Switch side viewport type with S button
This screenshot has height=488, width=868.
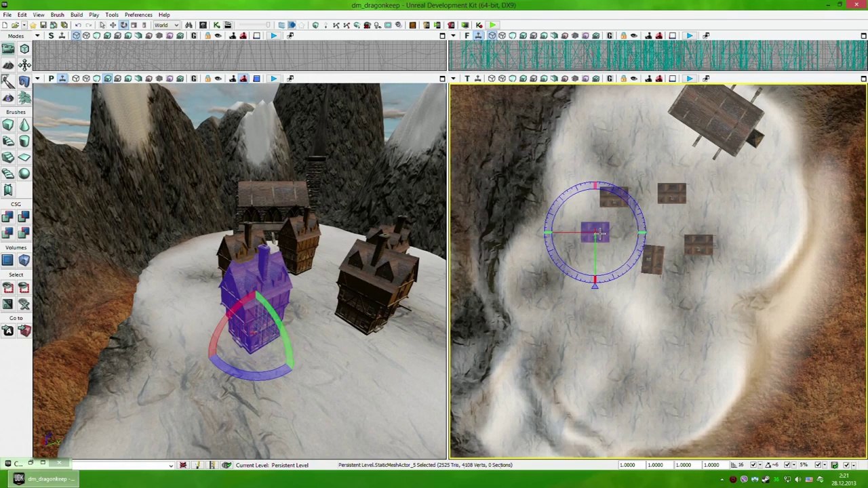pyautogui.click(x=51, y=36)
